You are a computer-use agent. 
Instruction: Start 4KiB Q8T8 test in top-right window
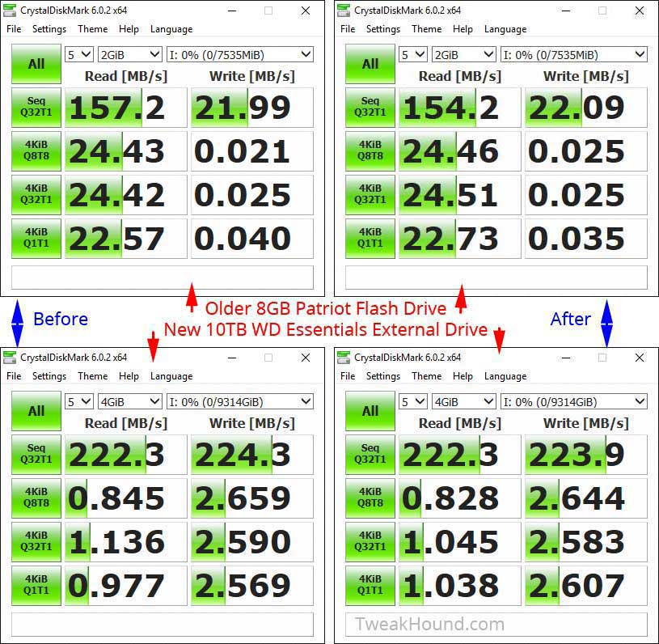coord(370,151)
